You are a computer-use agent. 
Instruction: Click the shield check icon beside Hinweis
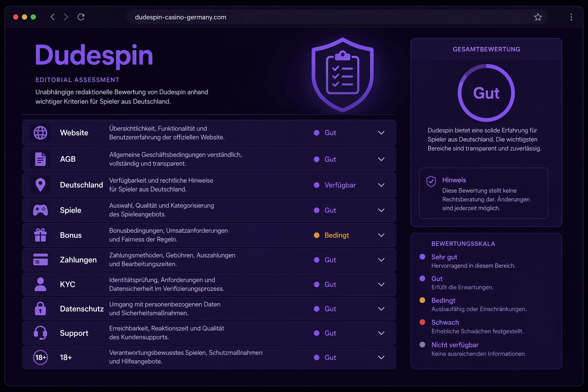[431, 181]
